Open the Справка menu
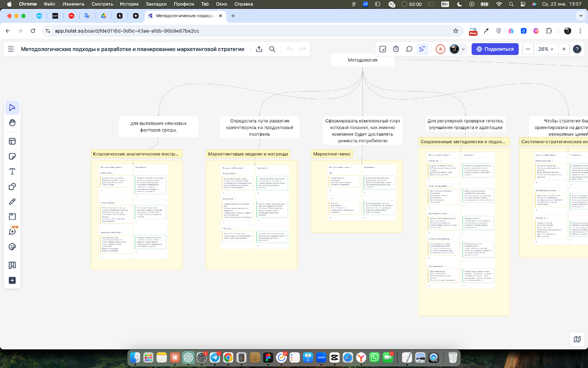 coord(244,4)
